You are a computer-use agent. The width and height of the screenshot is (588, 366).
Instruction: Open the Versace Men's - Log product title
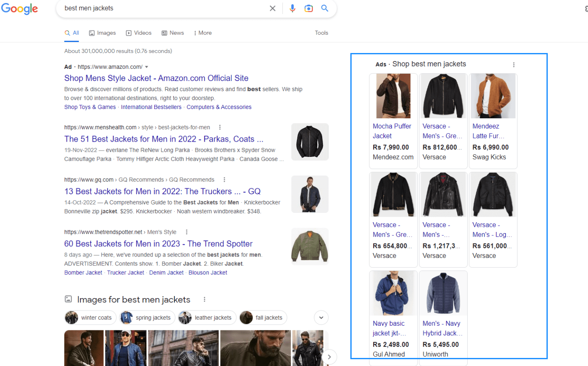click(x=492, y=229)
